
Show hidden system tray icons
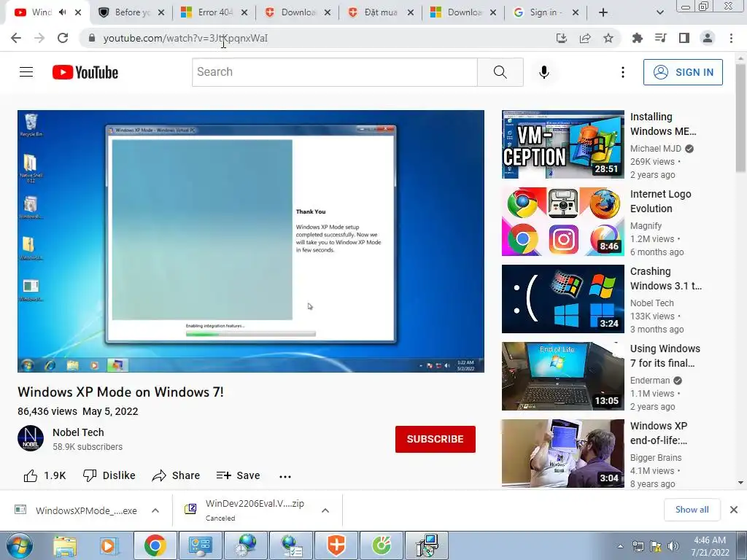[620, 547]
